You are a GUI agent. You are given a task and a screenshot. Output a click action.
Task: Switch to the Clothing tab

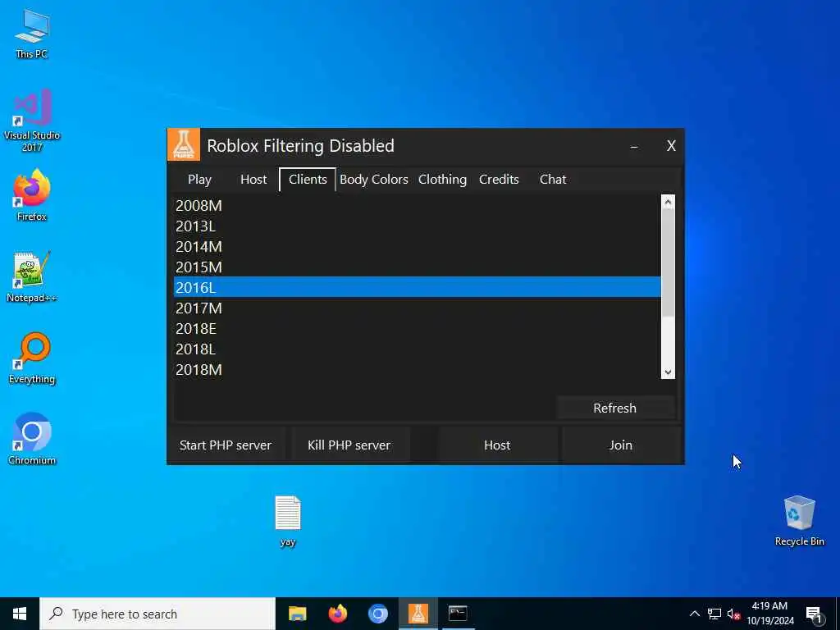pos(442,180)
